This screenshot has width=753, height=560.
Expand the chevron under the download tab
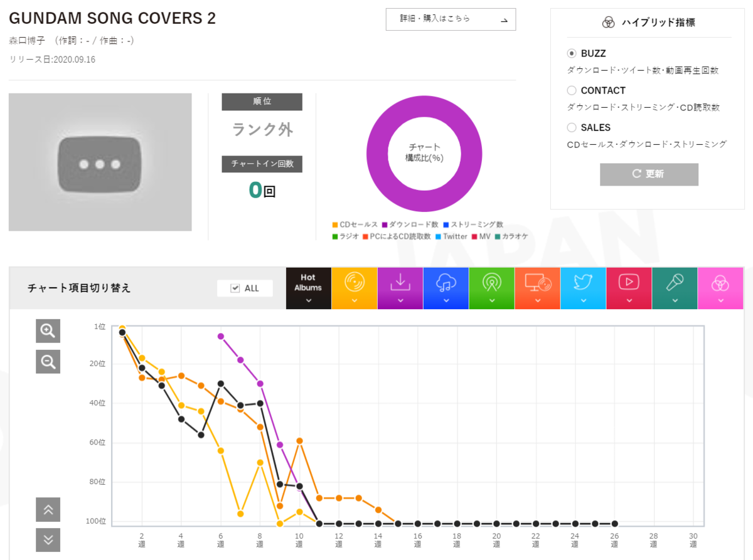[400, 300]
